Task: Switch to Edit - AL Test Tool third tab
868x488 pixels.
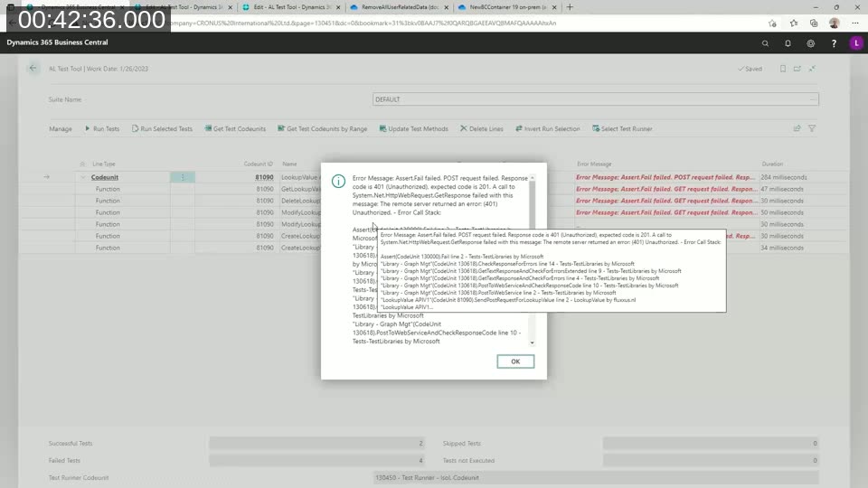Action: tap(292, 7)
